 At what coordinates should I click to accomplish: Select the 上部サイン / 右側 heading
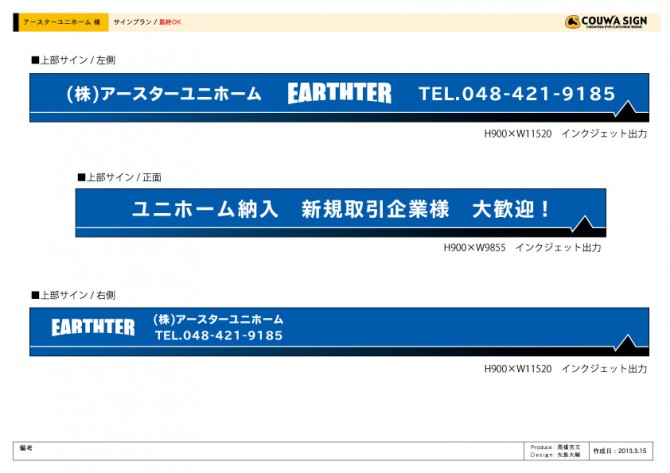tap(73, 295)
